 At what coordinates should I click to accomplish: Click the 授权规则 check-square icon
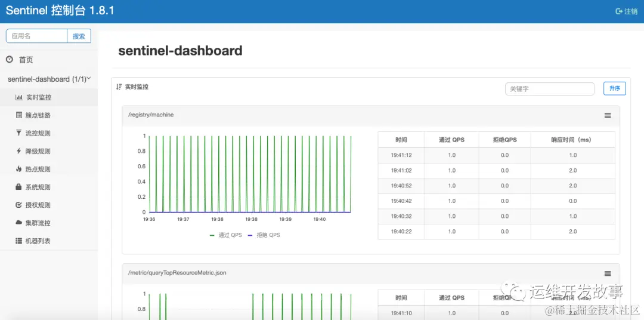click(x=18, y=205)
